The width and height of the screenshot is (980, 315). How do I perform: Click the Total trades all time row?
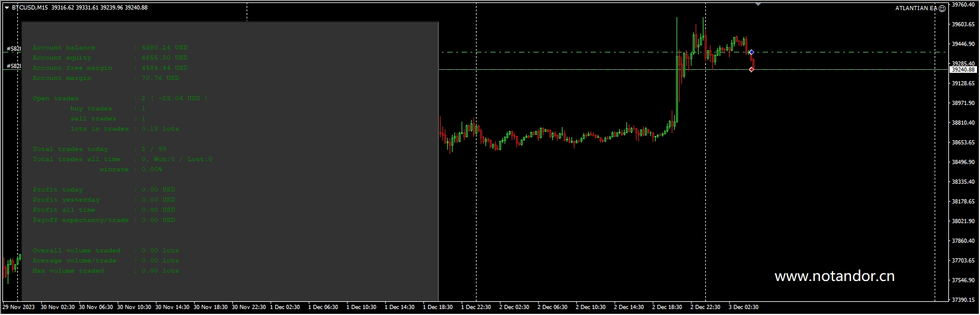(122, 159)
